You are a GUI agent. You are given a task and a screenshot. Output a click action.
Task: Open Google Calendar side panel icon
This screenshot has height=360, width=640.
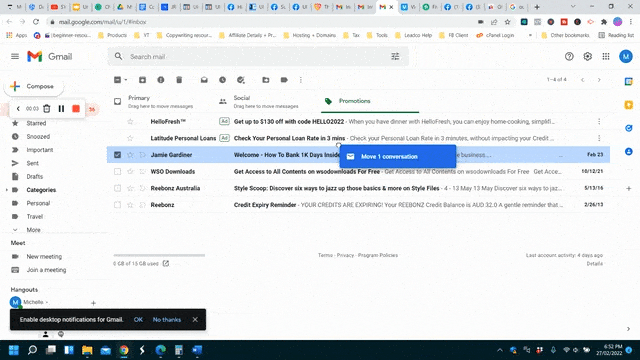coord(629,82)
